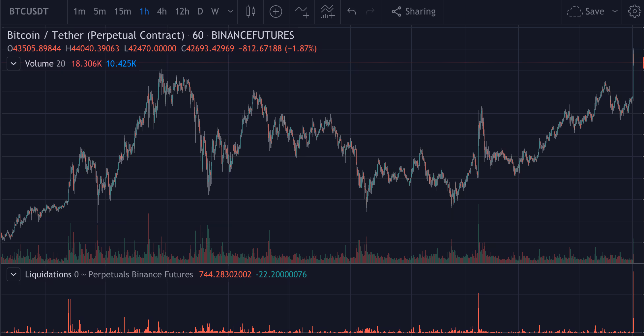The image size is (644, 336).
Task: Select the 4h timeframe
Action: (x=162, y=12)
